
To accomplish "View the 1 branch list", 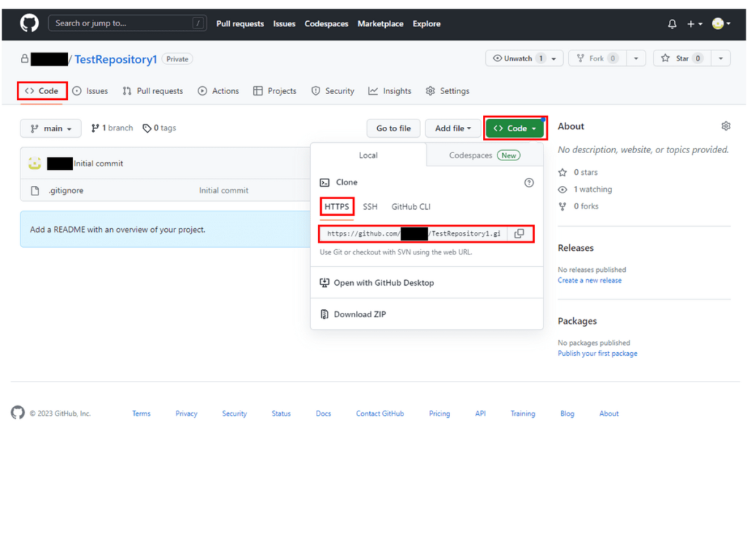I will 112,128.
